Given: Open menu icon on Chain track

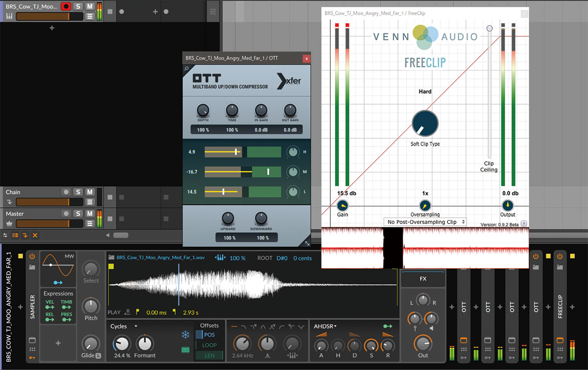Looking at the screenshot, I should [90, 202].
